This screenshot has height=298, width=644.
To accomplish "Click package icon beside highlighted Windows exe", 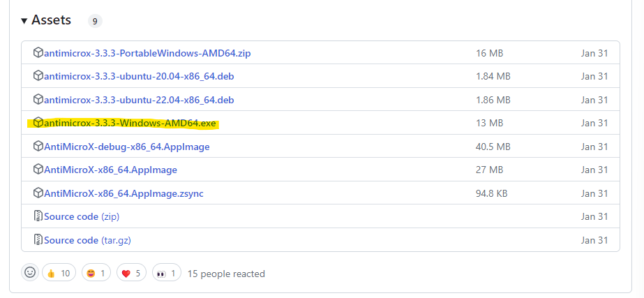I will tap(38, 123).
